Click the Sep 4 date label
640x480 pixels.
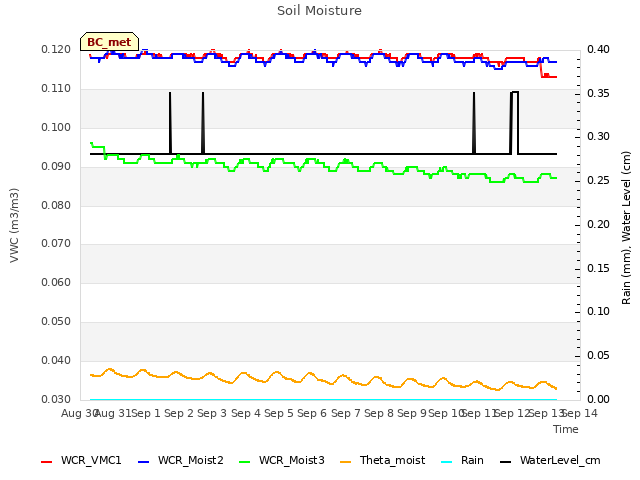(245, 413)
